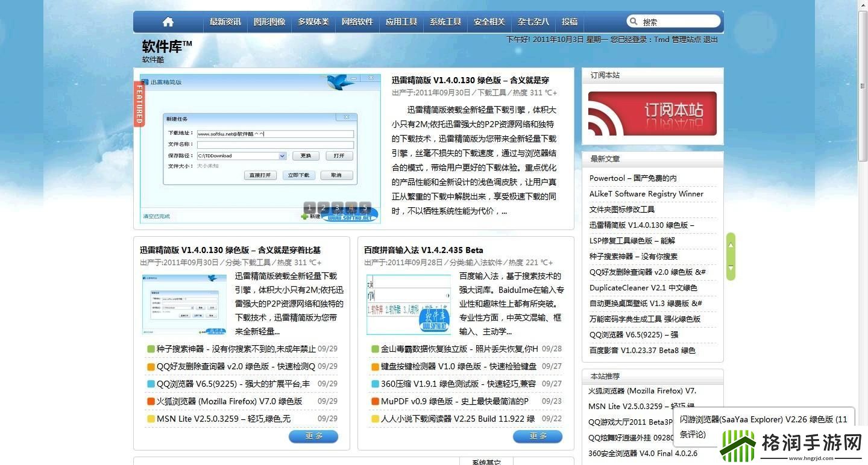Select slide 2 in the featured carousel pager
868x465 pixels.
pos(322,208)
